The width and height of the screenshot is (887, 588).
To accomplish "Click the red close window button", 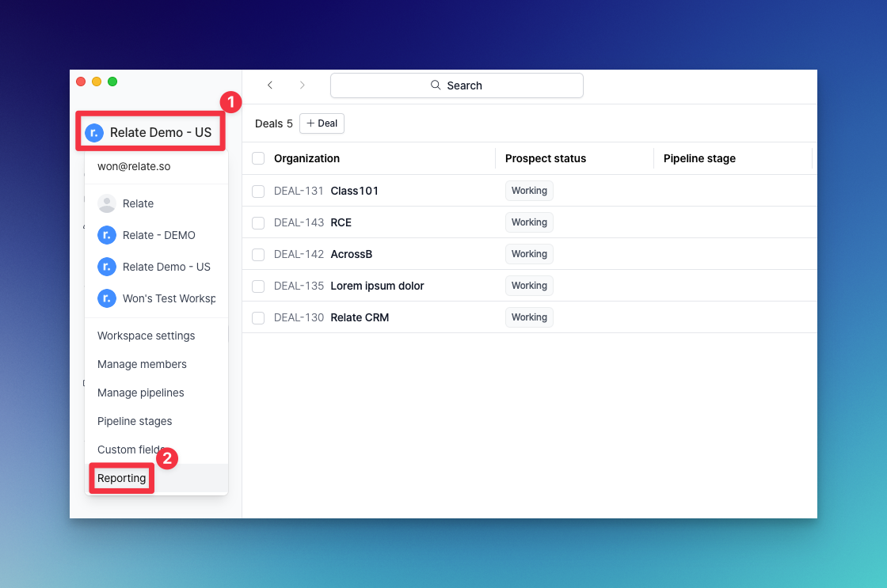I will [81, 82].
